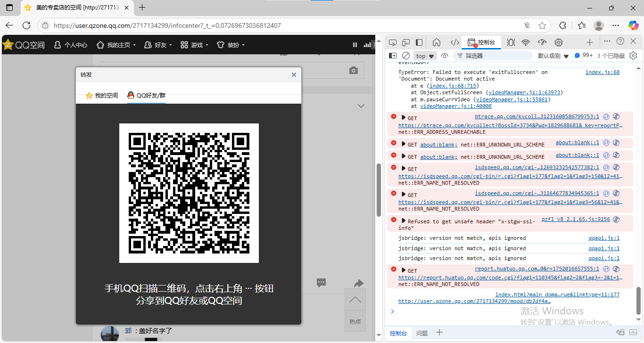Open the Favorites list button
Screen dimensions: 644x343
coord(582,25)
